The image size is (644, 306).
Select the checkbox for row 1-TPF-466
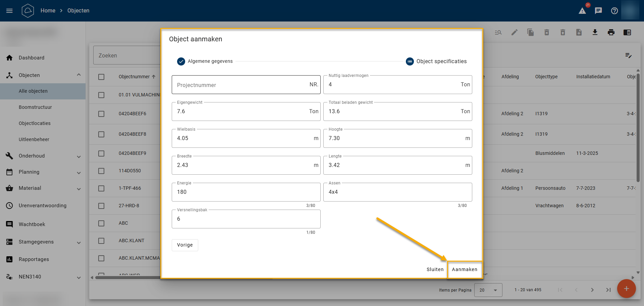[x=101, y=188]
